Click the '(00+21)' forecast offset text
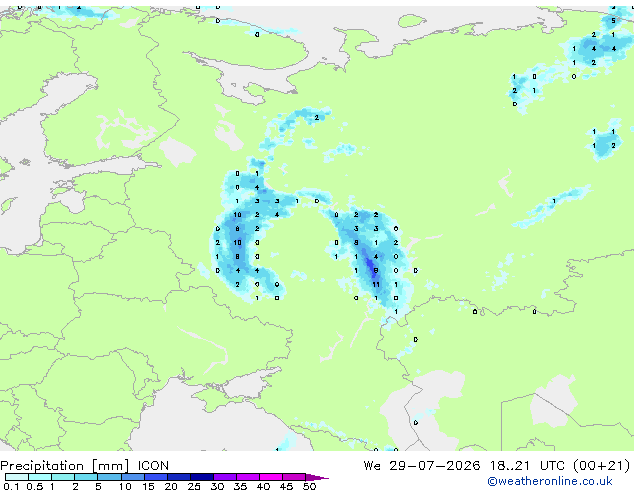This screenshot has height=490, width=634. 602,466
